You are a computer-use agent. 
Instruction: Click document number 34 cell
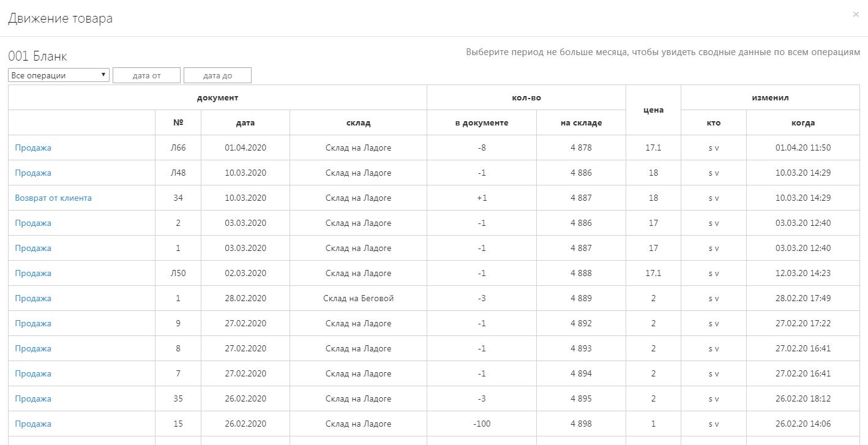point(178,198)
